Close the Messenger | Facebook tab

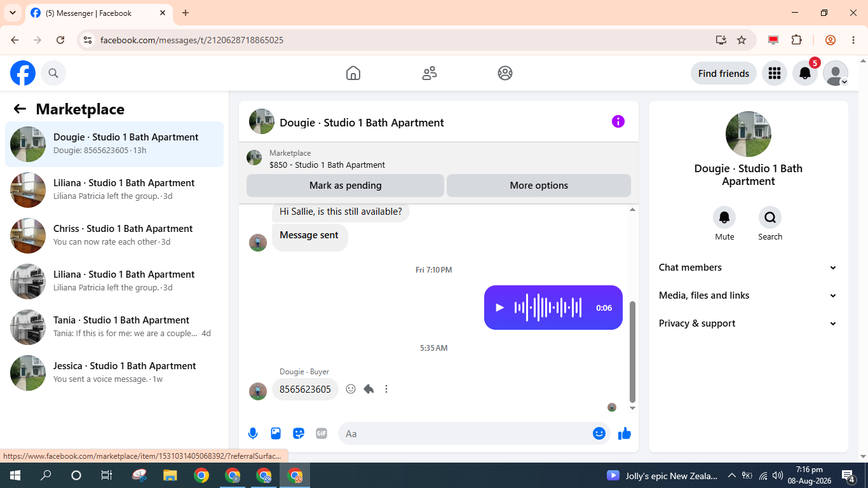pos(163,13)
